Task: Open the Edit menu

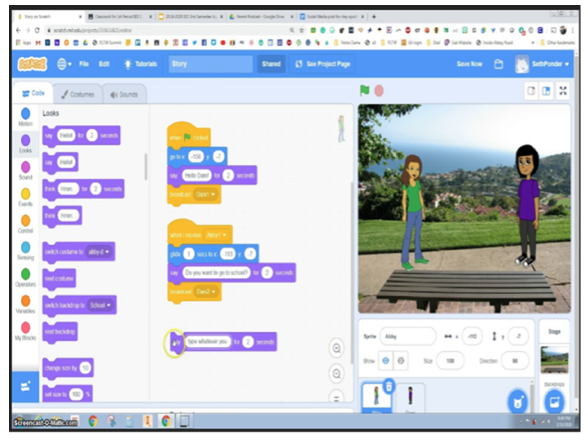Action: [104, 64]
